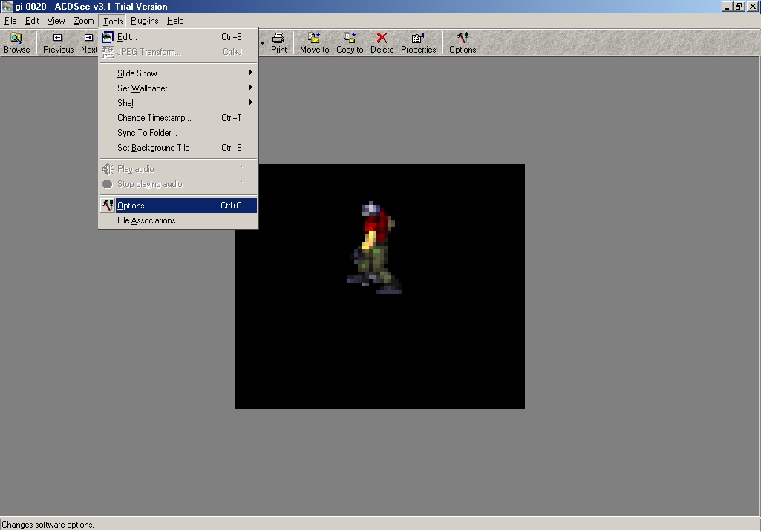Choose Options... in the Tools menu
This screenshot has width=761, height=532.
178,206
